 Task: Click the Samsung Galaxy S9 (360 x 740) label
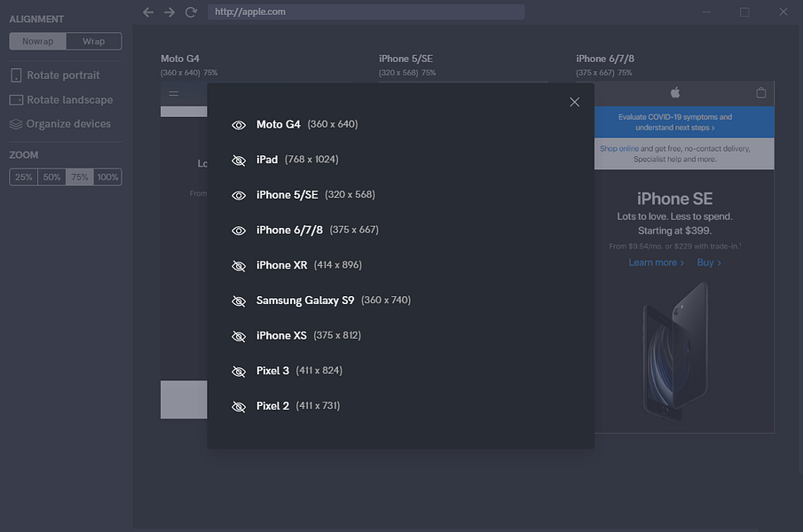pos(334,301)
